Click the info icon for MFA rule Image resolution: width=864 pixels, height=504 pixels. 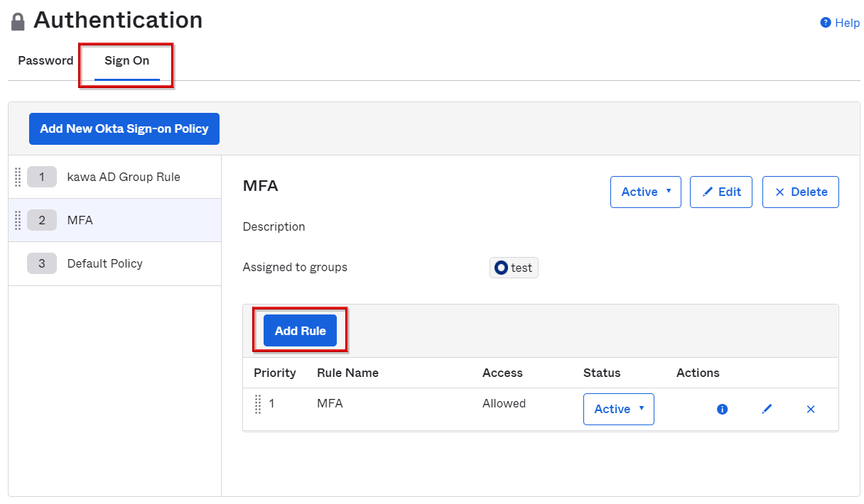pyautogui.click(x=722, y=409)
